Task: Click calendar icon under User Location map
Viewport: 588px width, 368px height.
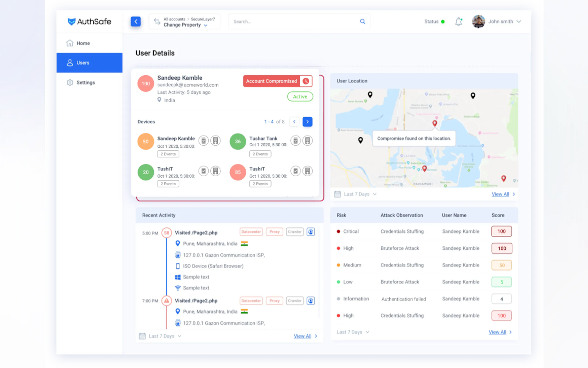Action: tap(337, 194)
